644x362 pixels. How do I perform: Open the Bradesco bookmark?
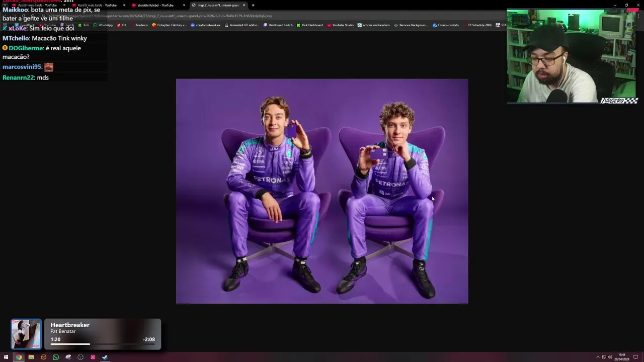click(139, 25)
